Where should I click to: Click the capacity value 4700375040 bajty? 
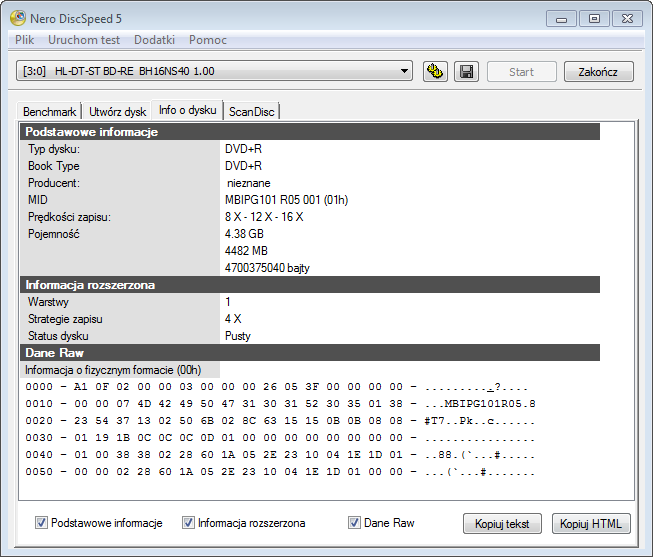tap(267, 268)
